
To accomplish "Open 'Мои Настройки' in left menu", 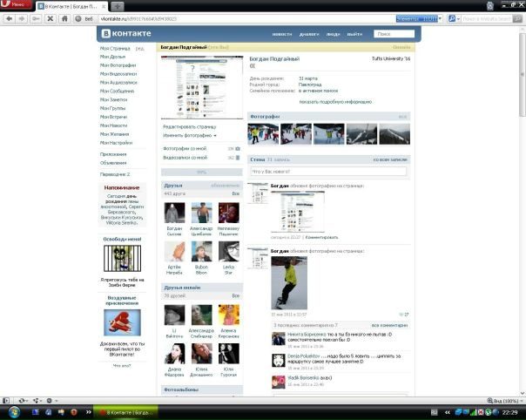I will coord(116,142).
